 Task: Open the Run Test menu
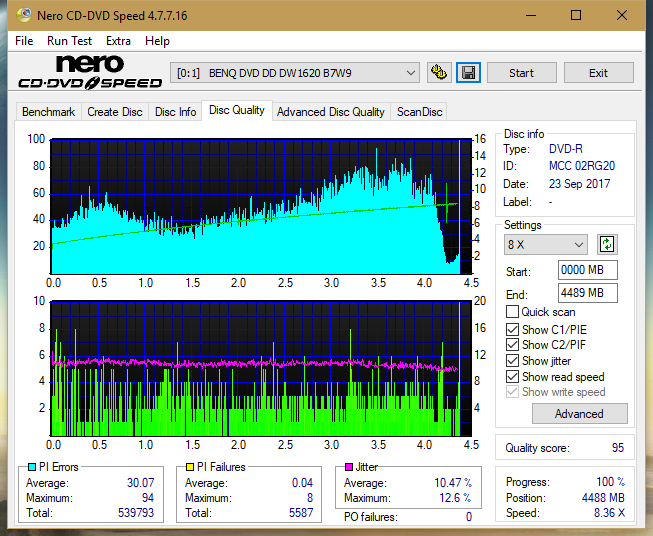pos(69,41)
